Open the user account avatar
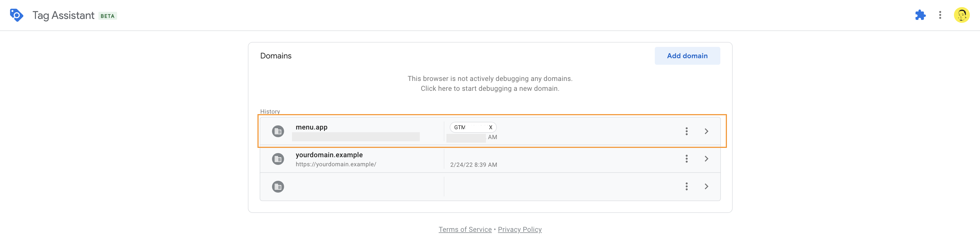 [961, 15]
